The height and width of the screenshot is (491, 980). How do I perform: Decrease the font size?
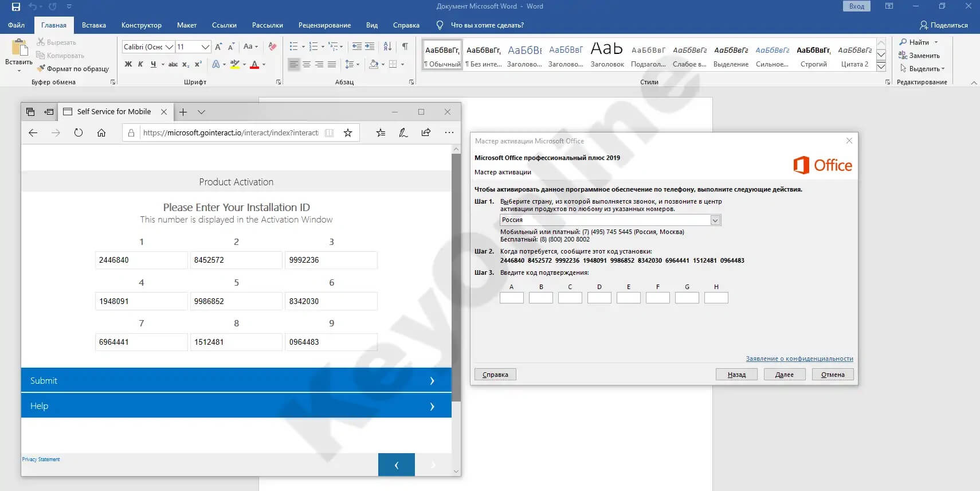(x=231, y=46)
